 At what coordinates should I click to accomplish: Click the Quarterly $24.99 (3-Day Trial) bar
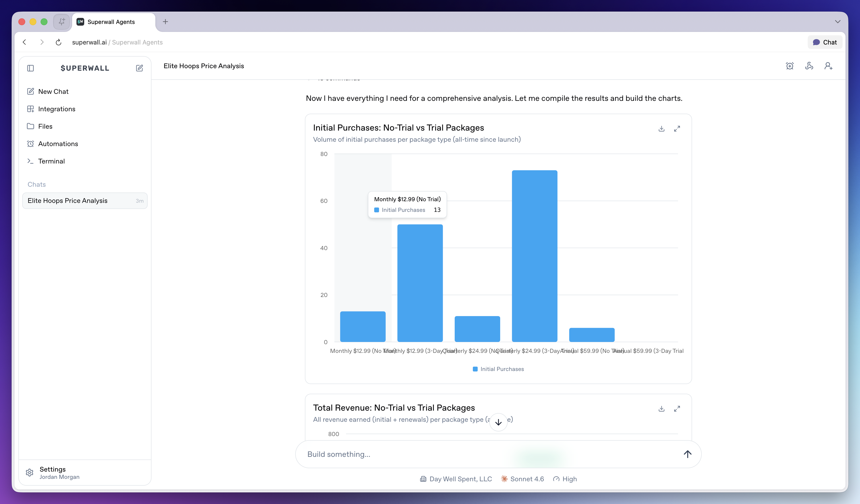[535, 256]
